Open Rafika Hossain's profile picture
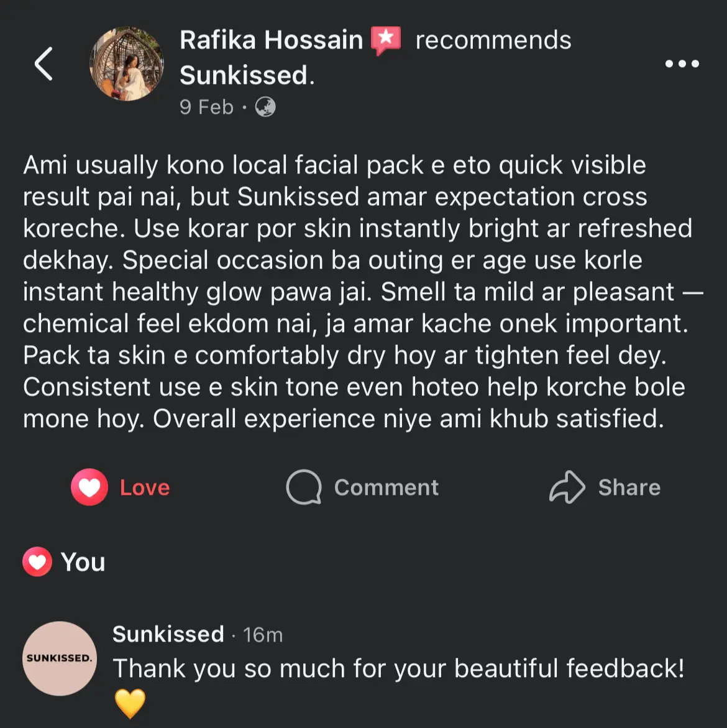Image resolution: width=727 pixels, height=728 pixels. tap(127, 63)
